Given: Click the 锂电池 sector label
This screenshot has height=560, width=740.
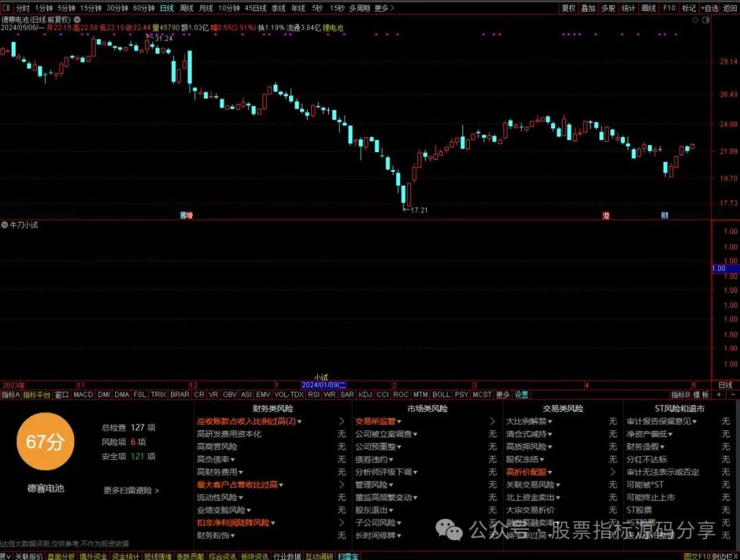Looking at the screenshot, I should (333, 28).
